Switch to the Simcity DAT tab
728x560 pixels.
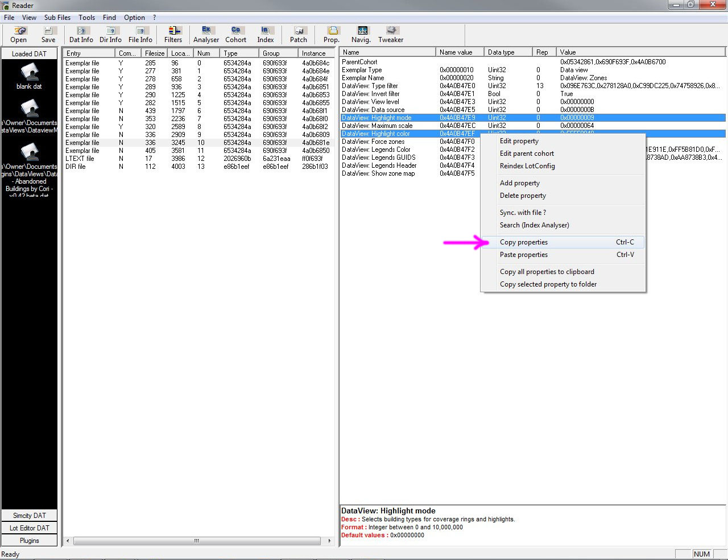pyautogui.click(x=30, y=516)
